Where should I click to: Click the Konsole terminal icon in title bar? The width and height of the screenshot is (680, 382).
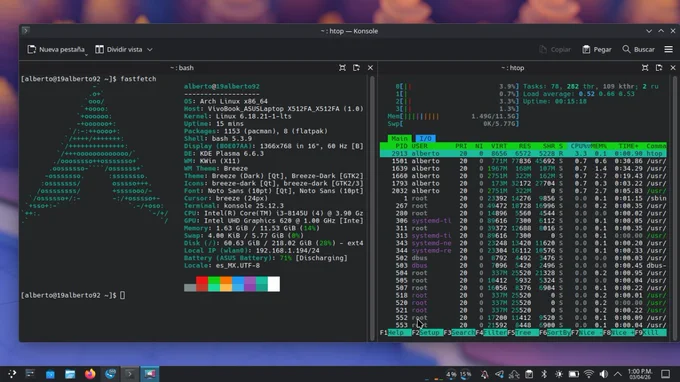pyautogui.click(x=26, y=30)
